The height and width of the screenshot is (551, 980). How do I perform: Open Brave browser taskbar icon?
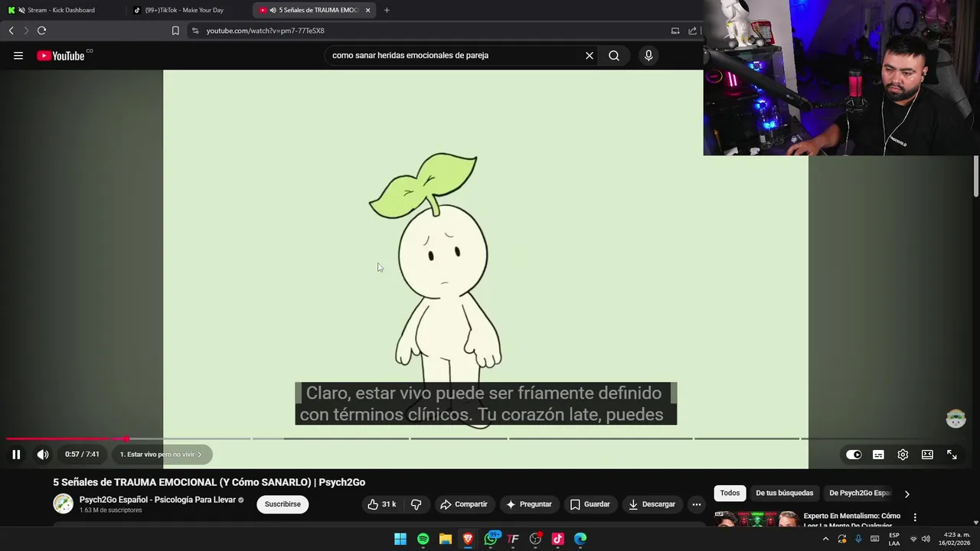click(468, 539)
